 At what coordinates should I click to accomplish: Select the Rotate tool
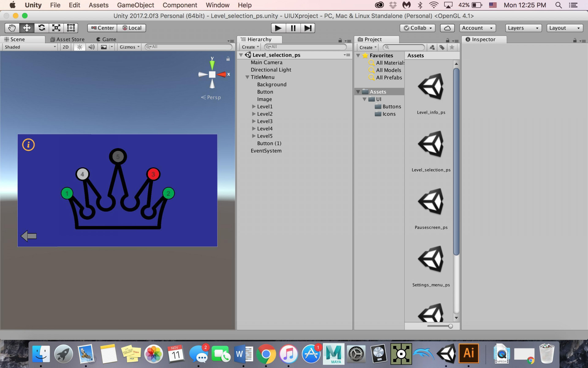[41, 28]
